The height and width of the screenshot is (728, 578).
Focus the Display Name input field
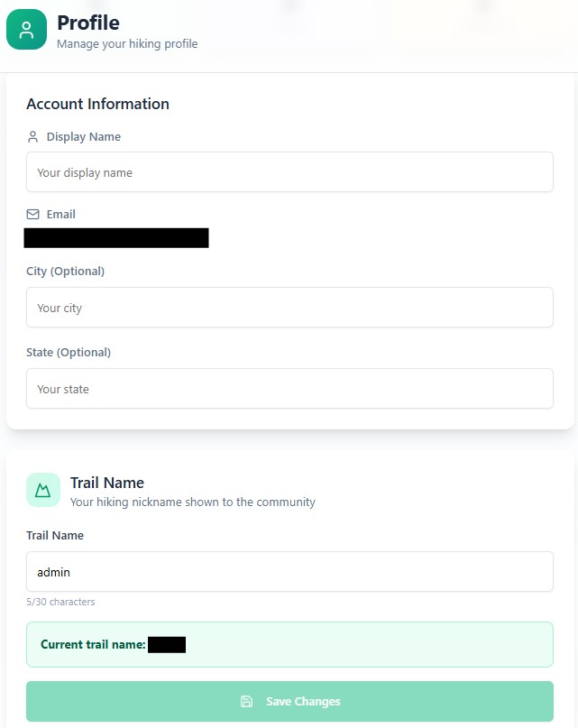click(289, 172)
